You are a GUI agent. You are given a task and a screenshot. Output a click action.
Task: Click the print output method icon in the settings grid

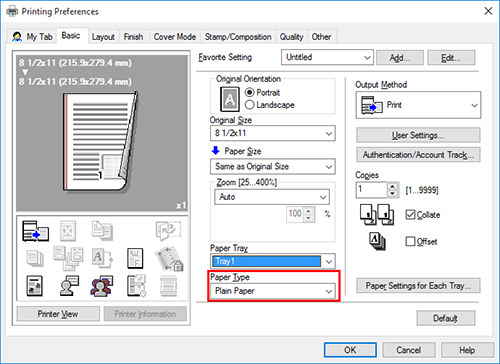click(35, 231)
